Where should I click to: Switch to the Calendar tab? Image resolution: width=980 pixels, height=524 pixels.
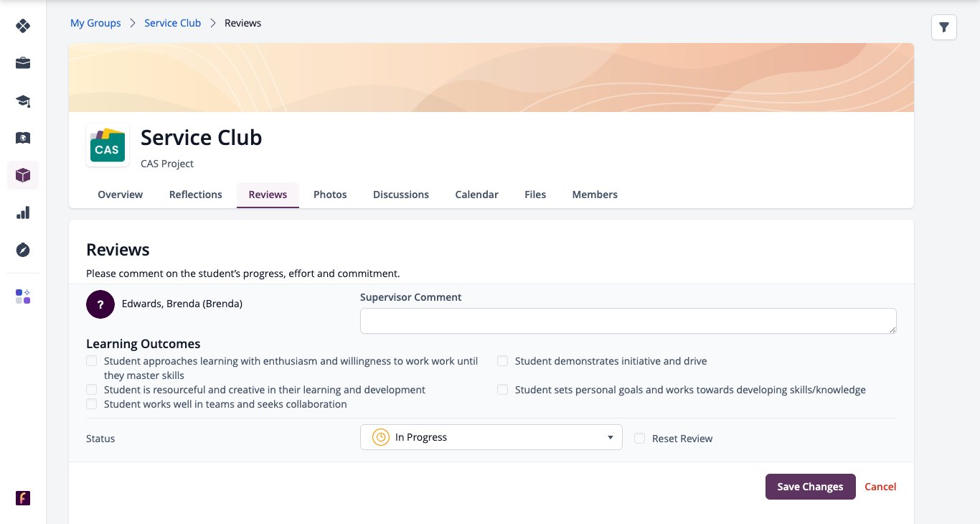(x=477, y=195)
